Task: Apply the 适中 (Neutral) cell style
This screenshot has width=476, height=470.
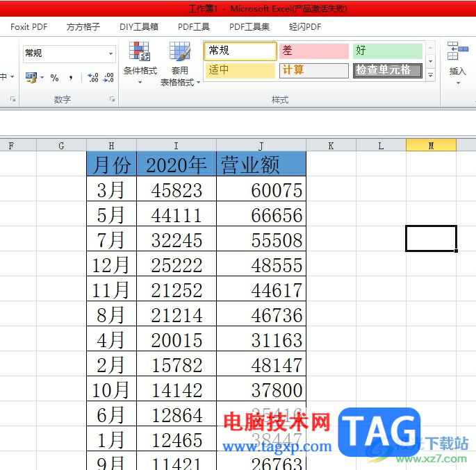Action: (x=240, y=70)
